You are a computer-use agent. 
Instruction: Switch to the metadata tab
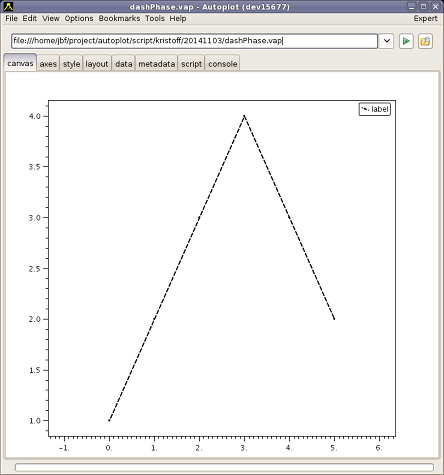tap(156, 64)
